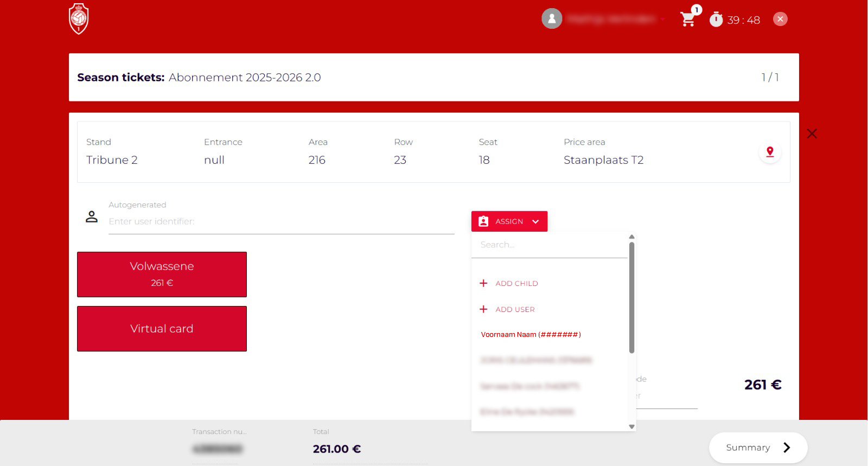Select the Virtual card option
Viewport: 868px width, 466px height.
pos(162,329)
